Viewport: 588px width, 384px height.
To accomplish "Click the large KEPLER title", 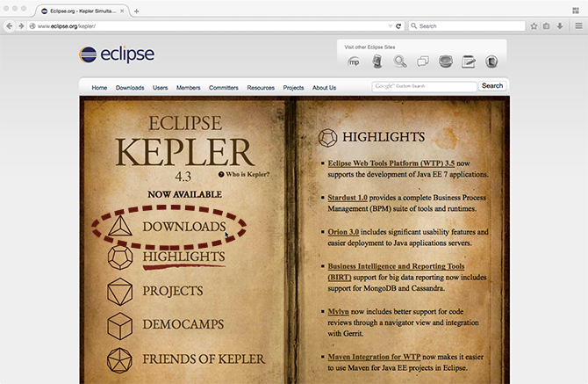I will click(184, 152).
